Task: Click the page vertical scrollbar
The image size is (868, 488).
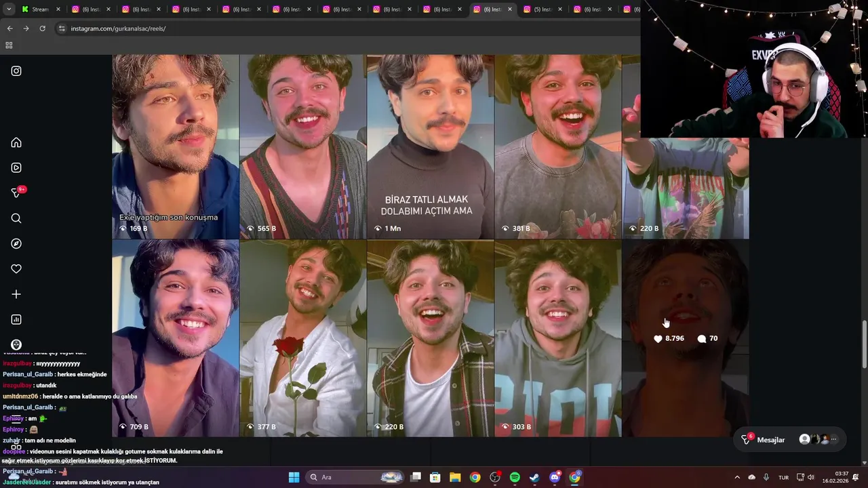Action: (x=863, y=344)
